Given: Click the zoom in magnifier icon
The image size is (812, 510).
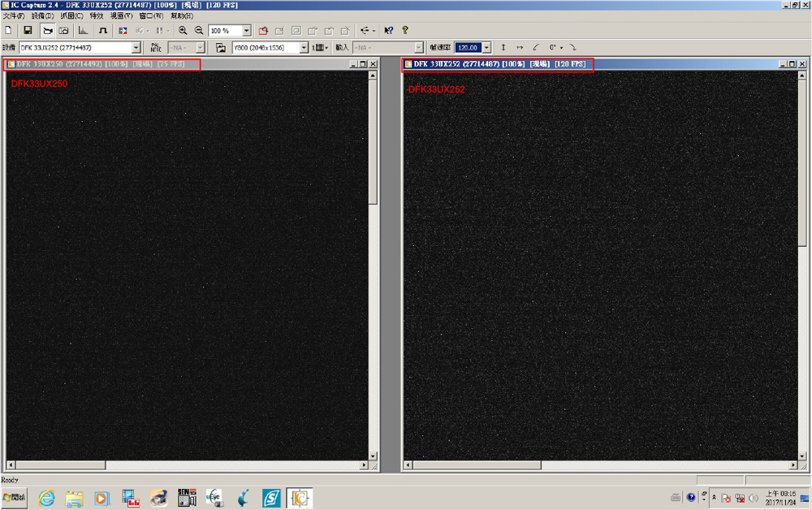Looking at the screenshot, I should tap(183, 31).
